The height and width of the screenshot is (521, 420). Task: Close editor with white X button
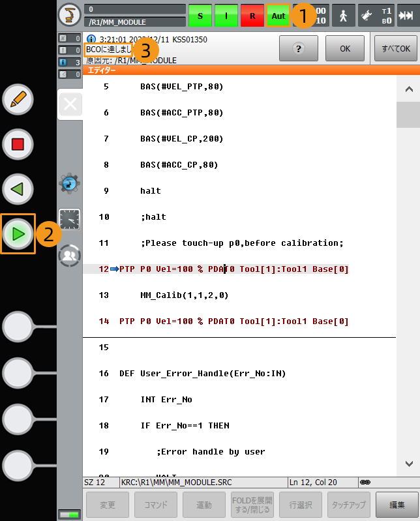70,104
